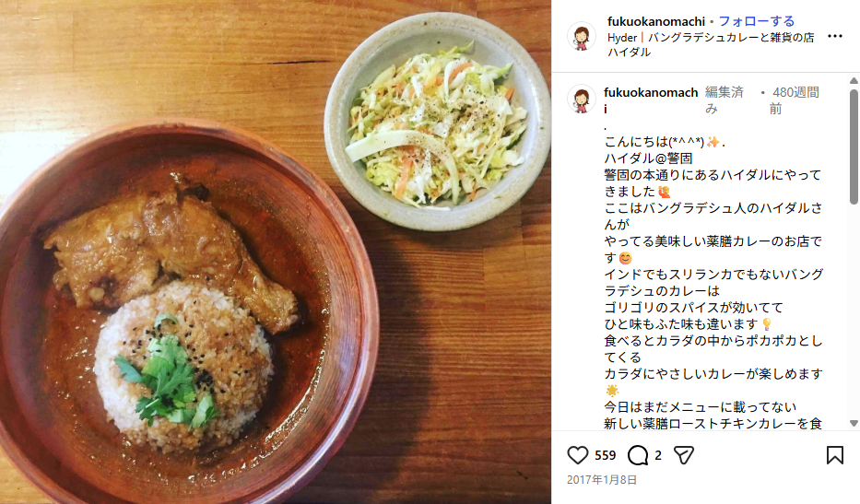Open comments via speech bubble icon
860x504 pixels.
pos(638,455)
